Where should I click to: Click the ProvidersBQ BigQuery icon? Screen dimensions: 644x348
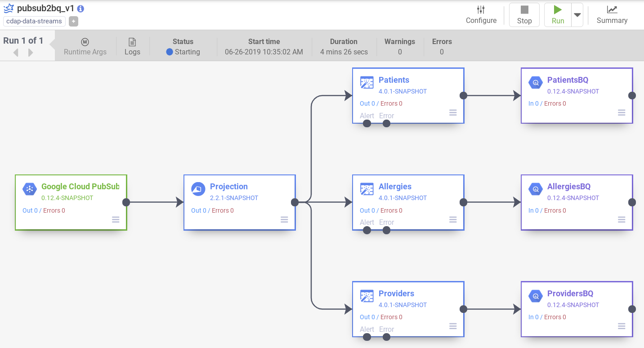(x=536, y=296)
